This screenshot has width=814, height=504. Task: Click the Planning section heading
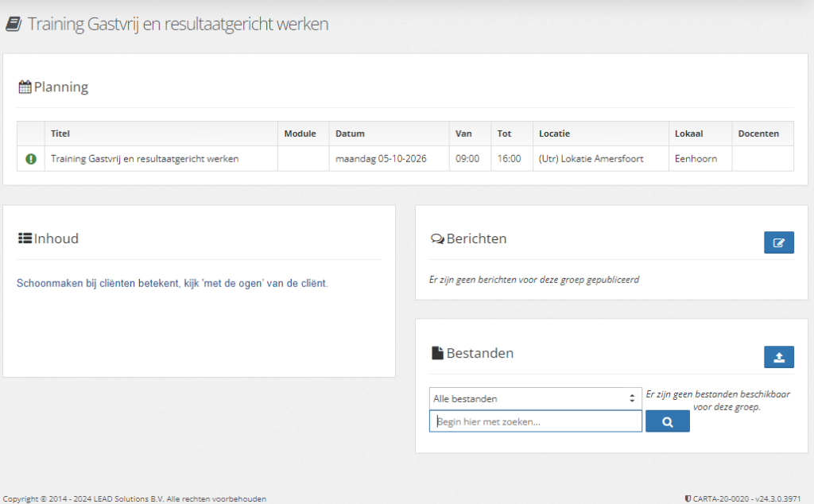60,87
